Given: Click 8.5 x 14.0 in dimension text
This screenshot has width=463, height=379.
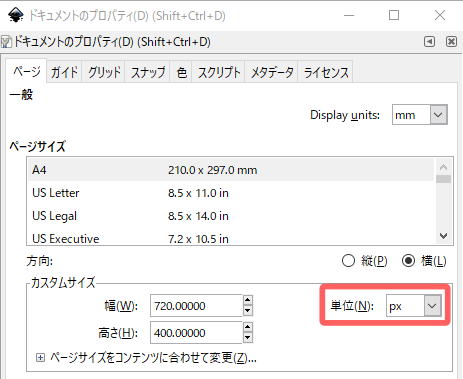Looking at the screenshot, I should click(x=198, y=216).
